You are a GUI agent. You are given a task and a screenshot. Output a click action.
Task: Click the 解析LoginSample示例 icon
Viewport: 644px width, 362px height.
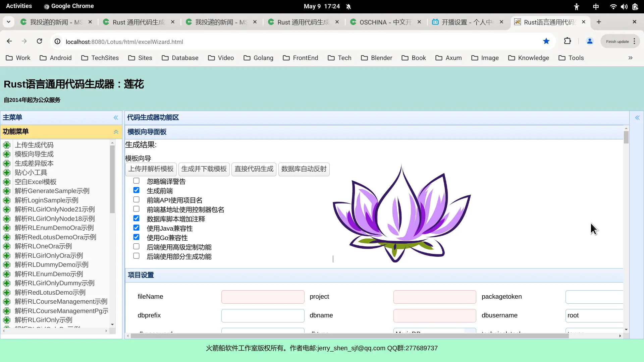point(7,200)
